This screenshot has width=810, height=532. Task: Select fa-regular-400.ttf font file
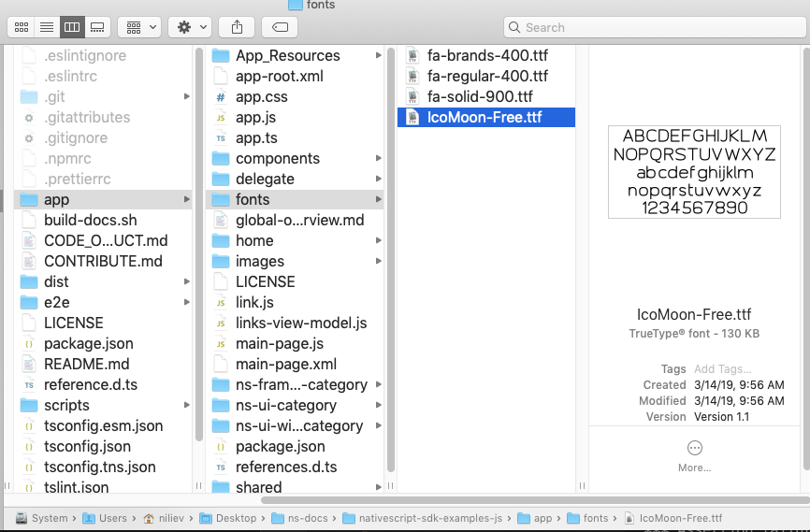486,76
